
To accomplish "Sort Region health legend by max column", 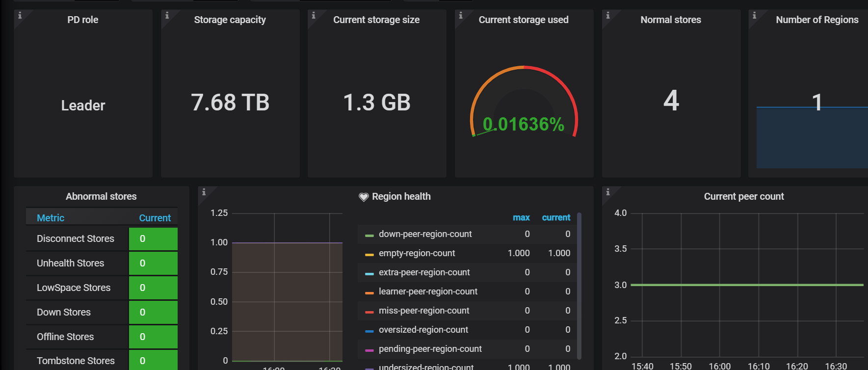I will coord(521,217).
